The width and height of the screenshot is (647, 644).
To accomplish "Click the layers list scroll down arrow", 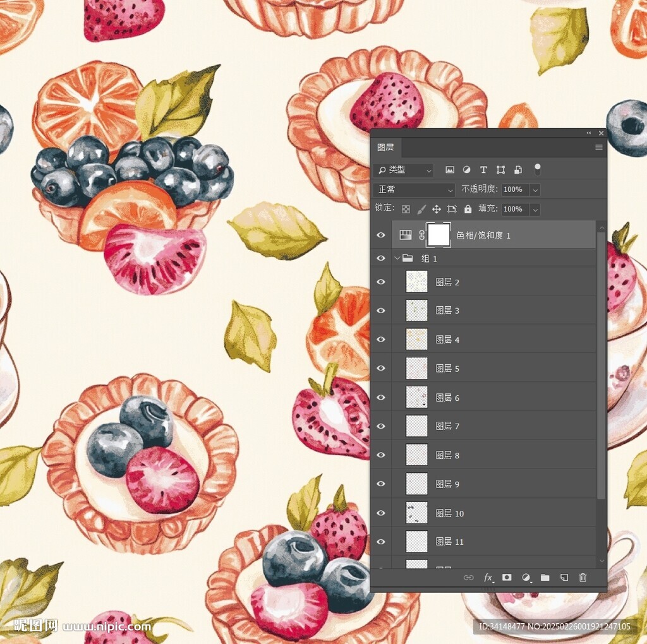I will pos(602,561).
